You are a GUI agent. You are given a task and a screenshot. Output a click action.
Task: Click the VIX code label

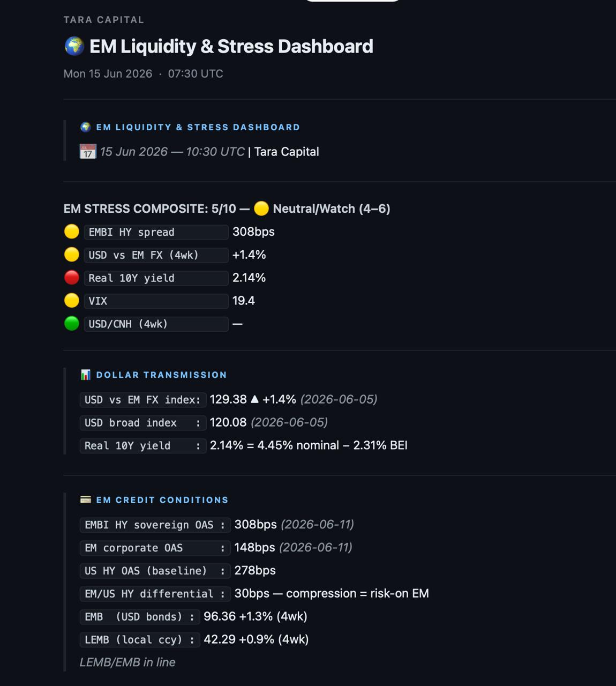[156, 301]
